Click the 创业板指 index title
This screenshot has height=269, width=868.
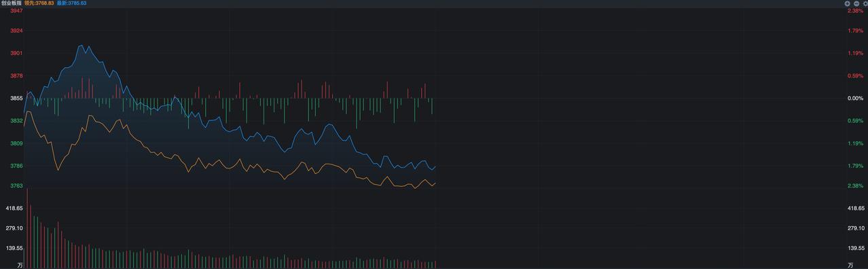click(x=11, y=3)
